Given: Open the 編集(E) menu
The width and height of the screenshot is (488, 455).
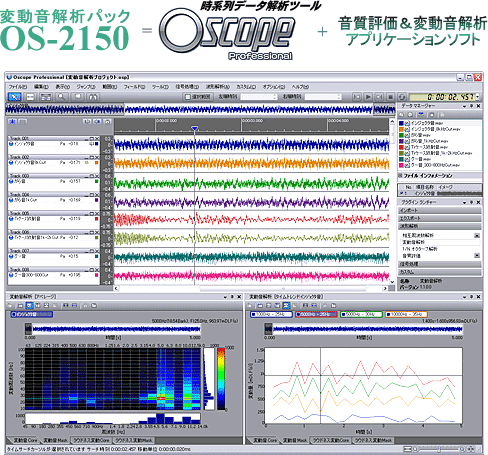Looking at the screenshot, I should pyautogui.click(x=41, y=87).
